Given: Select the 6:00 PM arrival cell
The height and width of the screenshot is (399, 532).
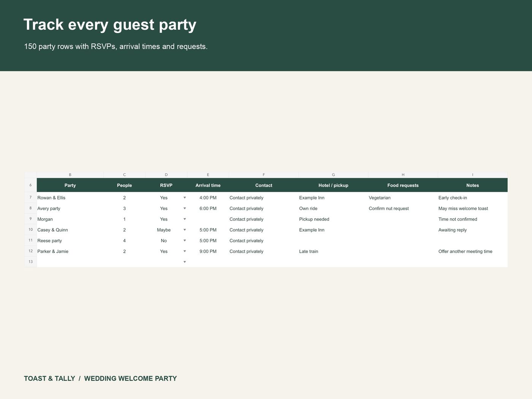Looking at the screenshot, I should (208, 208).
